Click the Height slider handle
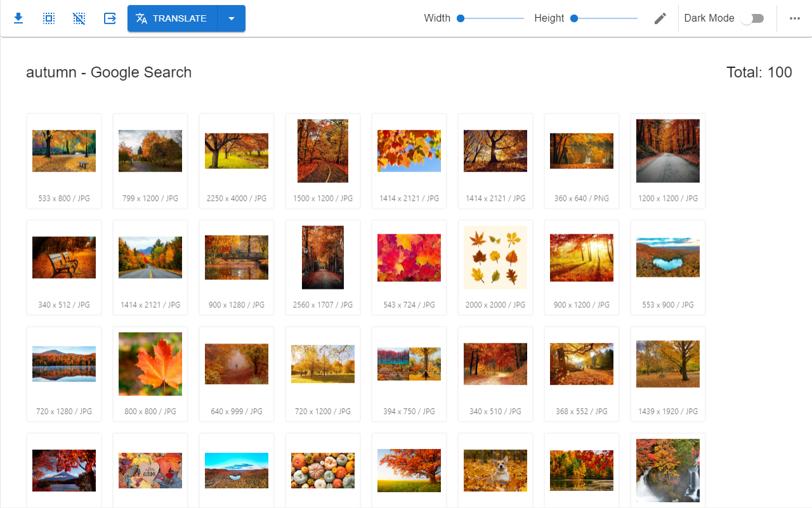This screenshot has width=812, height=508. [574, 18]
